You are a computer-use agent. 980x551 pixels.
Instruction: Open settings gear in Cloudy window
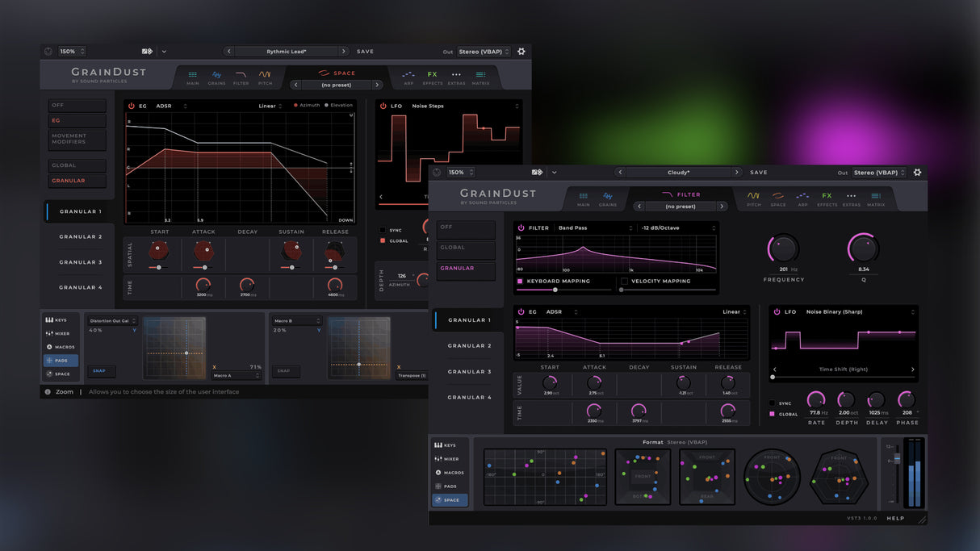[x=917, y=172]
